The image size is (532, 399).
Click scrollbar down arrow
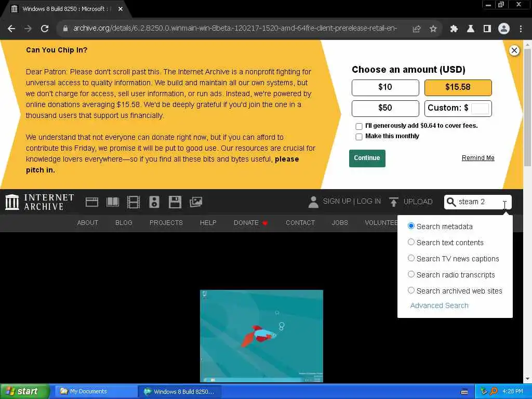(527, 379)
